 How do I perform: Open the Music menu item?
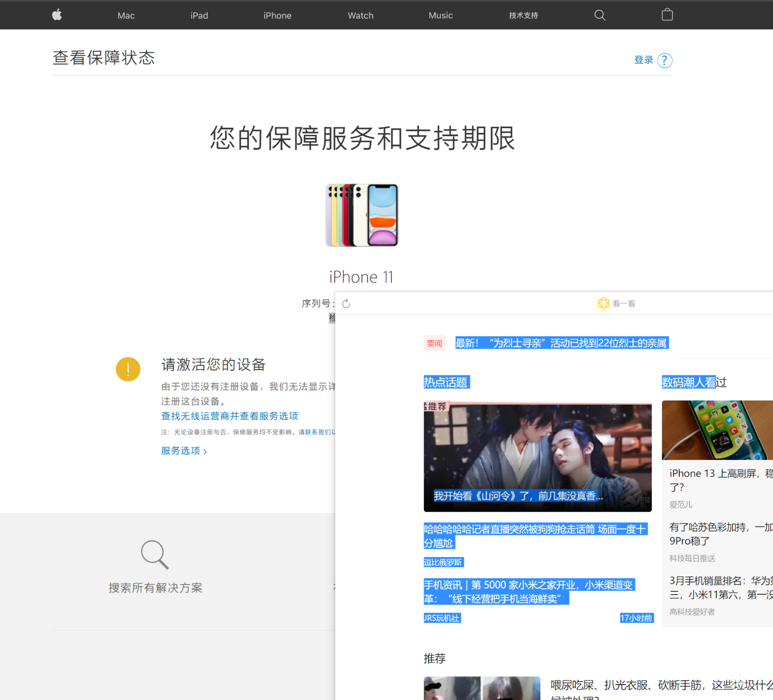[441, 15]
